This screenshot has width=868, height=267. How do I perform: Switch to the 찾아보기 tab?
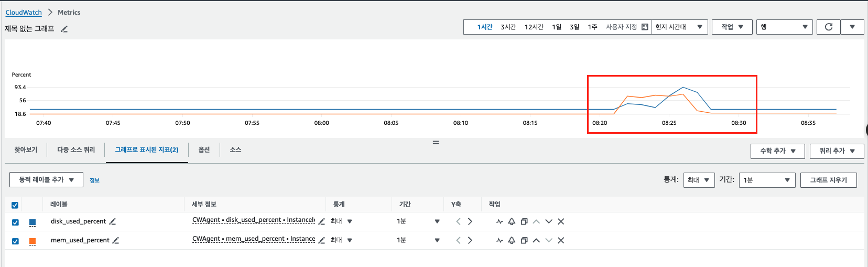click(x=26, y=150)
